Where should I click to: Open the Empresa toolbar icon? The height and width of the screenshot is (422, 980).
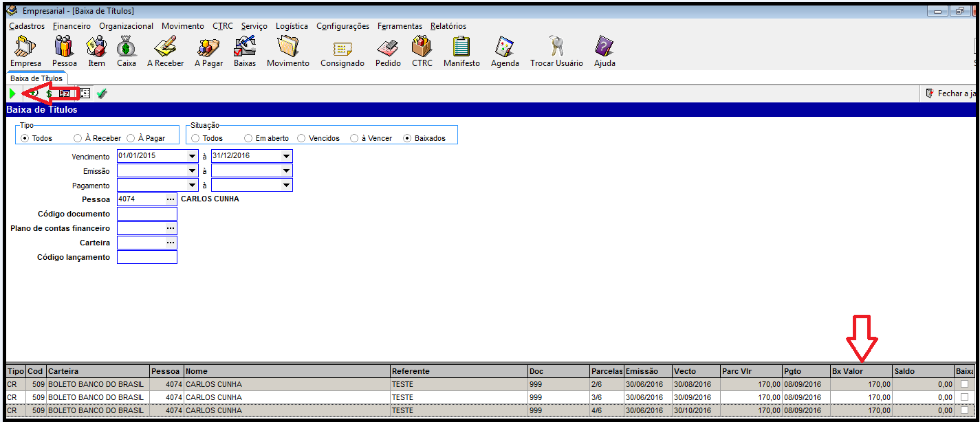[x=25, y=51]
